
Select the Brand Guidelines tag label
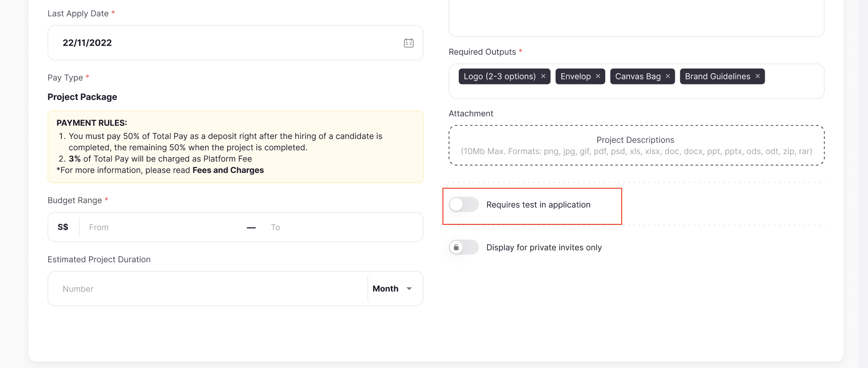pos(717,76)
